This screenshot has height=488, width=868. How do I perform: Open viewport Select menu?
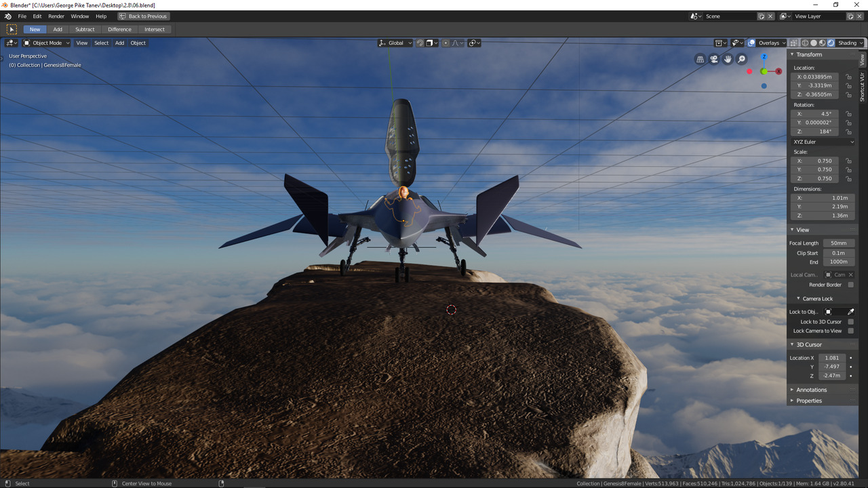(101, 43)
